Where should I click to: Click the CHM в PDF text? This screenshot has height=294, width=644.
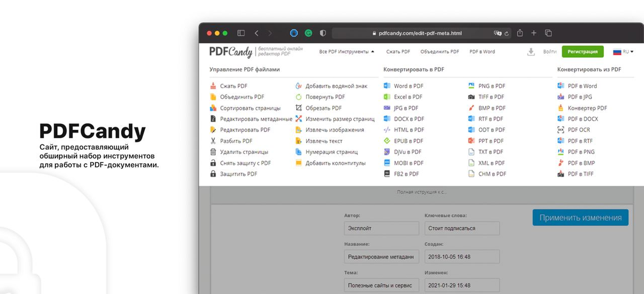coord(492,174)
